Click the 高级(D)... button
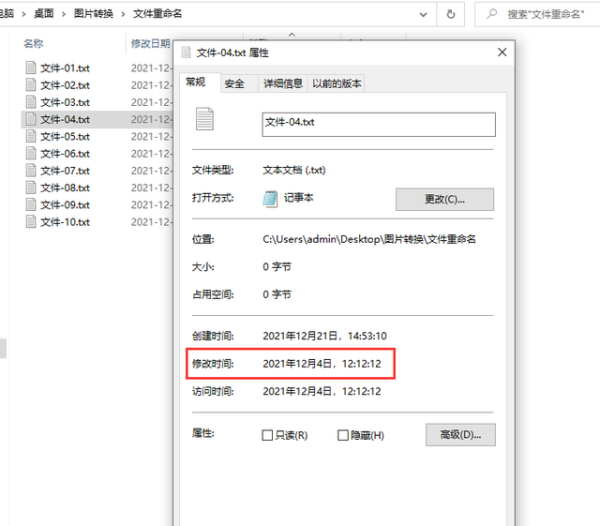600x526 pixels. tap(460, 435)
